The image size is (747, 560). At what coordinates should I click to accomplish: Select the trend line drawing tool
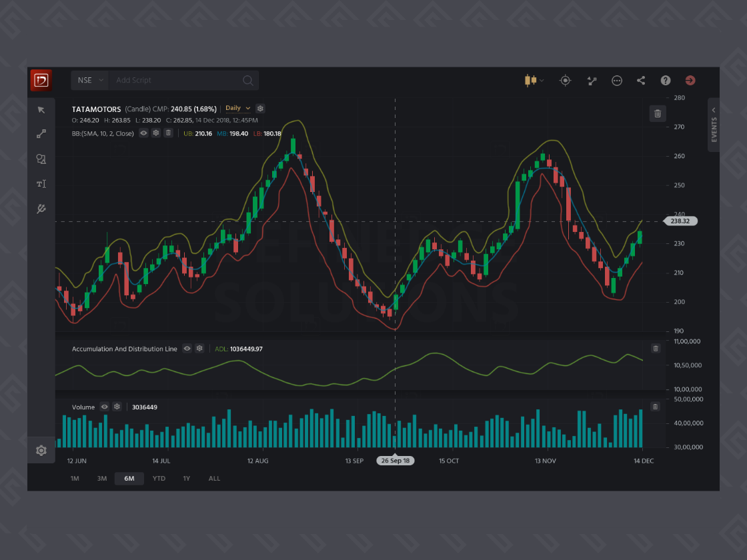pos(41,134)
